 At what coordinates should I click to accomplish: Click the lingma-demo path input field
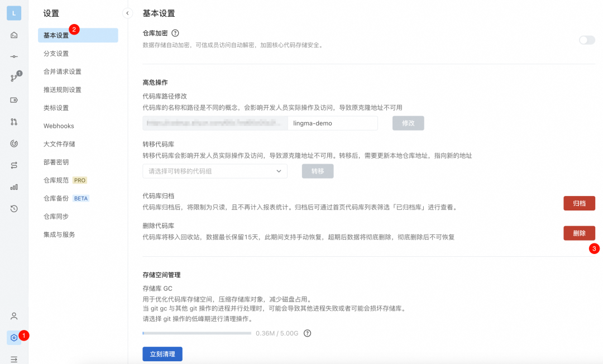pyautogui.click(x=332, y=123)
